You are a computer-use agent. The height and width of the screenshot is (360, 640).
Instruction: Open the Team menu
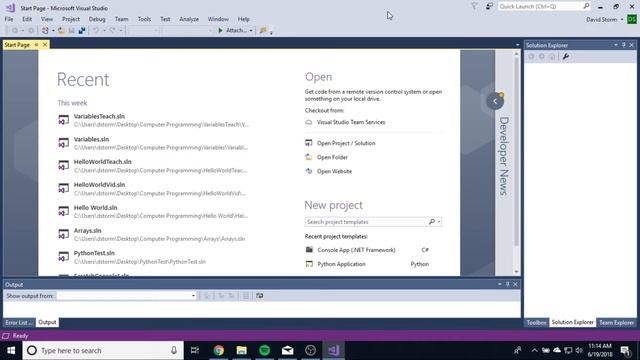click(121, 19)
